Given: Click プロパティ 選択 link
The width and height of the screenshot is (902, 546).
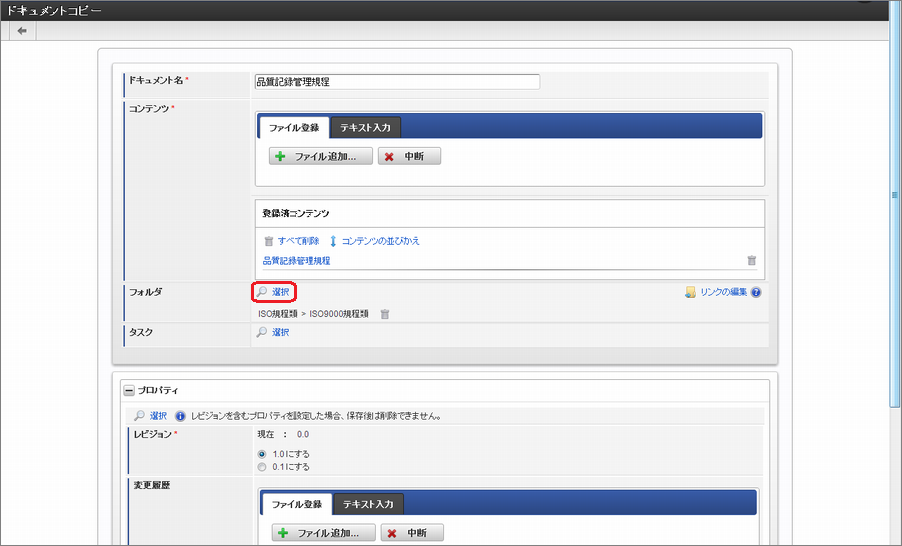Looking at the screenshot, I should coord(158,416).
